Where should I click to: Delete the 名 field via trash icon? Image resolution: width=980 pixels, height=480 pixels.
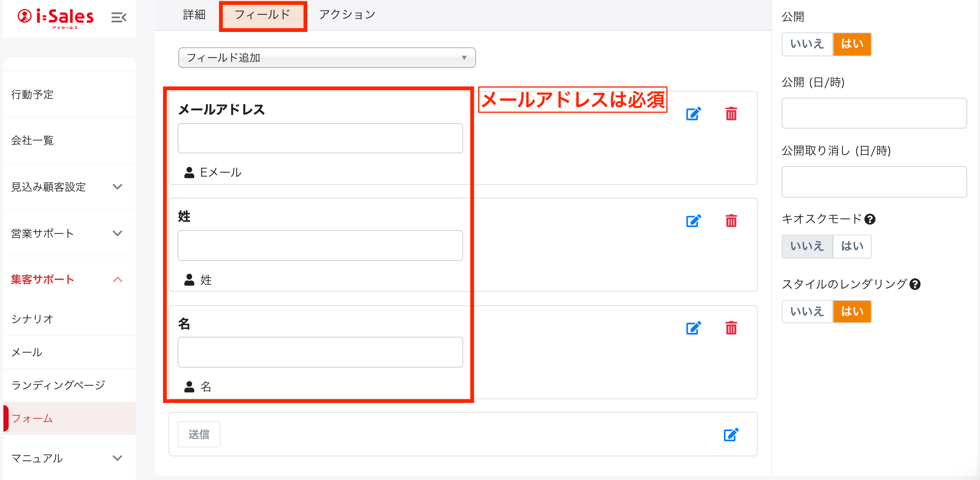[x=731, y=328]
